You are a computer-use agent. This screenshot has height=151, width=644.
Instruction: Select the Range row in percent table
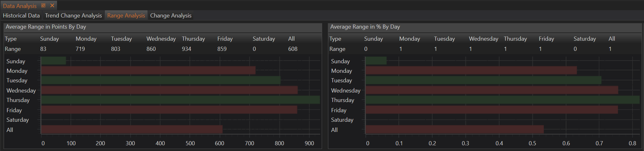click(x=337, y=49)
